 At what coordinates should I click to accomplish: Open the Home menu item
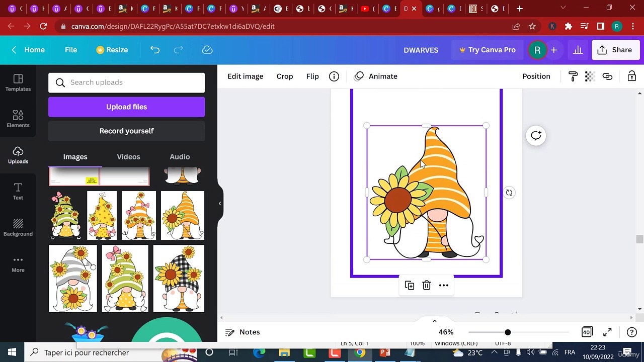tap(35, 50)
